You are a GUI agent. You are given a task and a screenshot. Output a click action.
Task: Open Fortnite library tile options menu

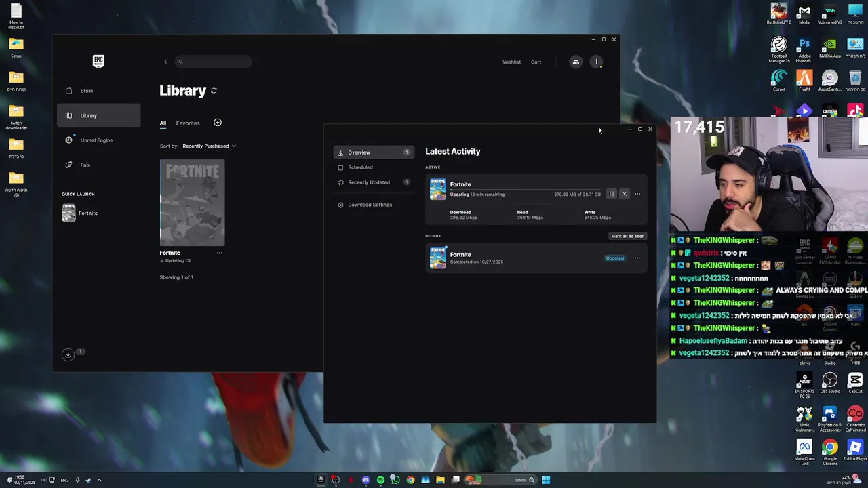219,253
